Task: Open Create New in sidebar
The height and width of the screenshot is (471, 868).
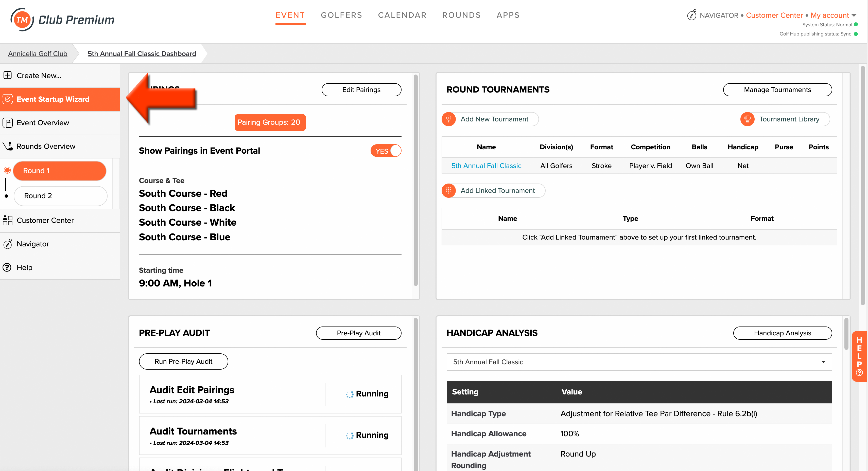Action: [x=60, y=75]
